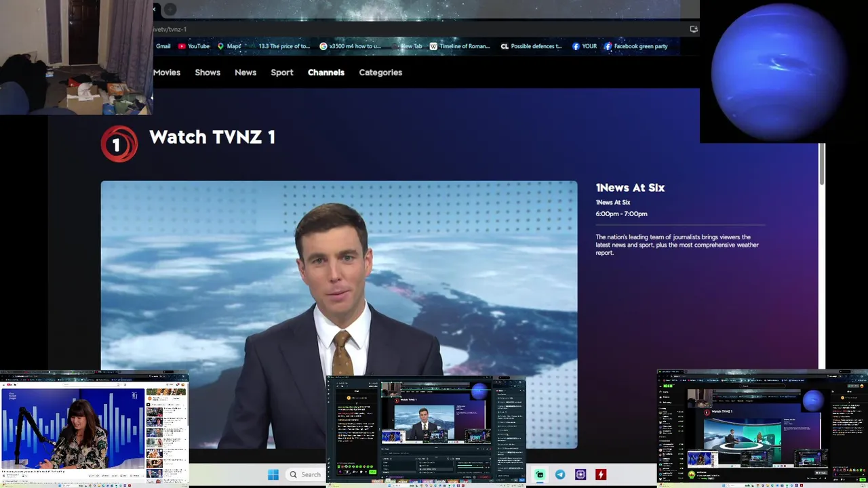Screen dimensions: 868x488
Task: Click the install app icon in address bar
Action: (694, 29)
